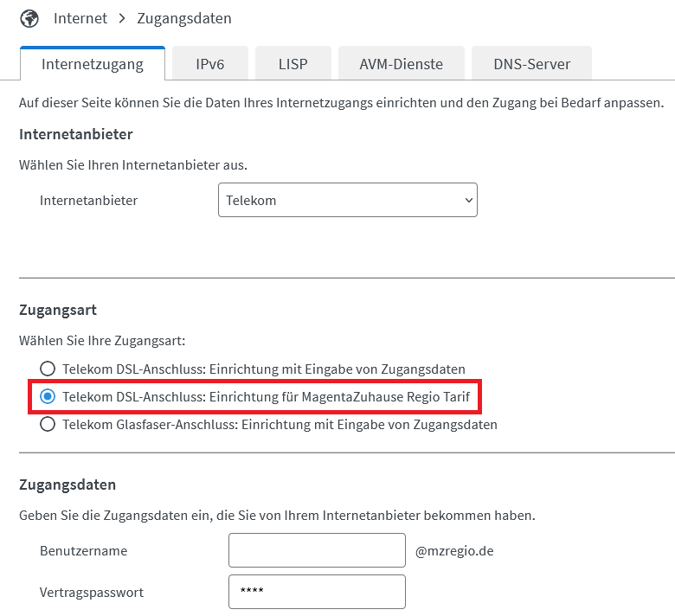The height and width of the screenshot is (616, 675).
Task: Select MagentaZuhause Regio Tarif option
Action: (x=254, y=396)
